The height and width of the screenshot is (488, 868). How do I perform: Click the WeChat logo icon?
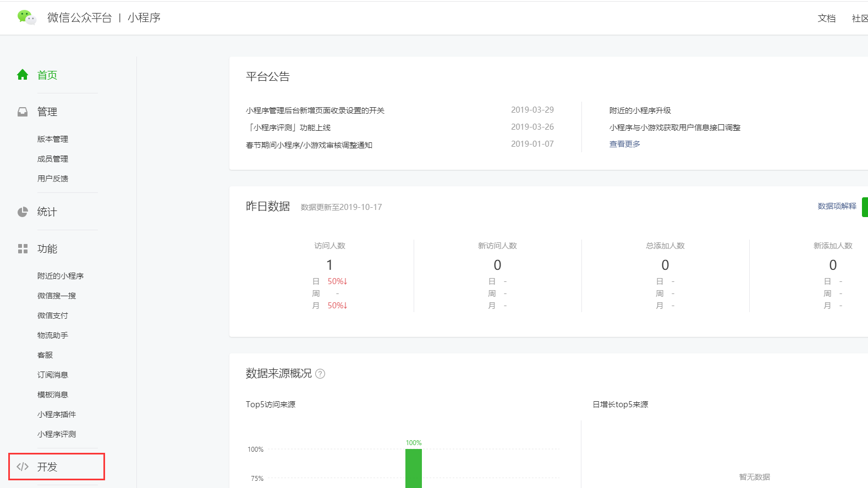(26, 18)
